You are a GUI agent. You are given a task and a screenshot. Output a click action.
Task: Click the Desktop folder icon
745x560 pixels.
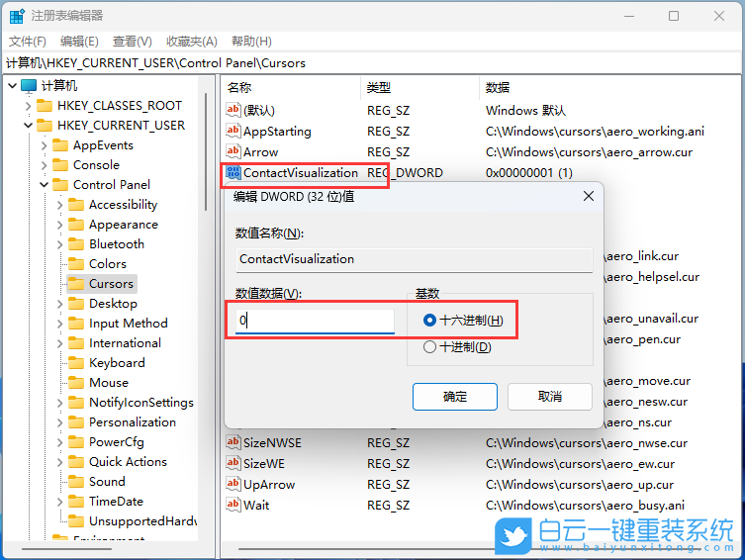click(76, 304)
